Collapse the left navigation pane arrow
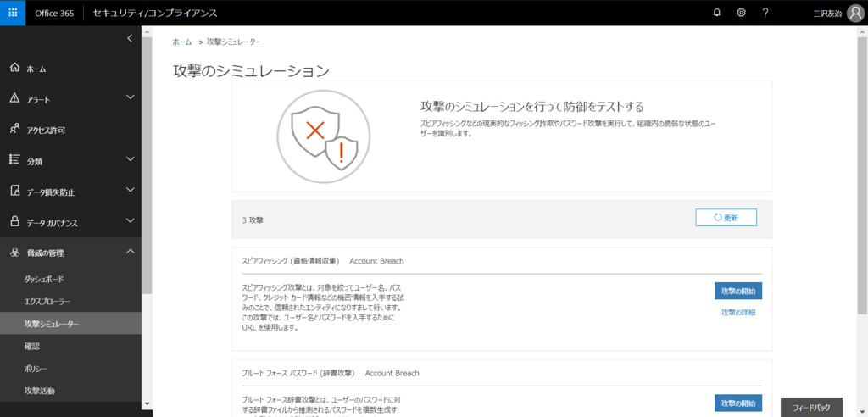Screen dimensions: 868x417 130,38
